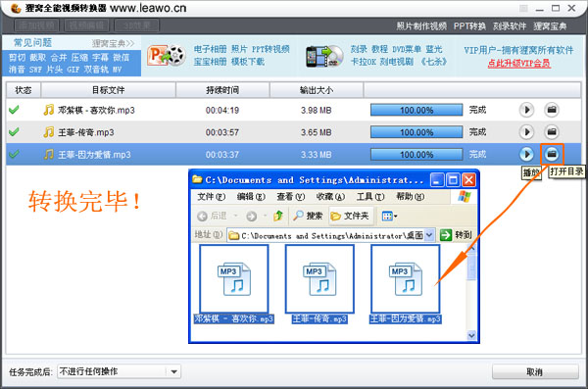588x389 pixels.
Task: Select 王菲-传奇.mp3 thumbnail in Explorer
Action: coord(319,278)
